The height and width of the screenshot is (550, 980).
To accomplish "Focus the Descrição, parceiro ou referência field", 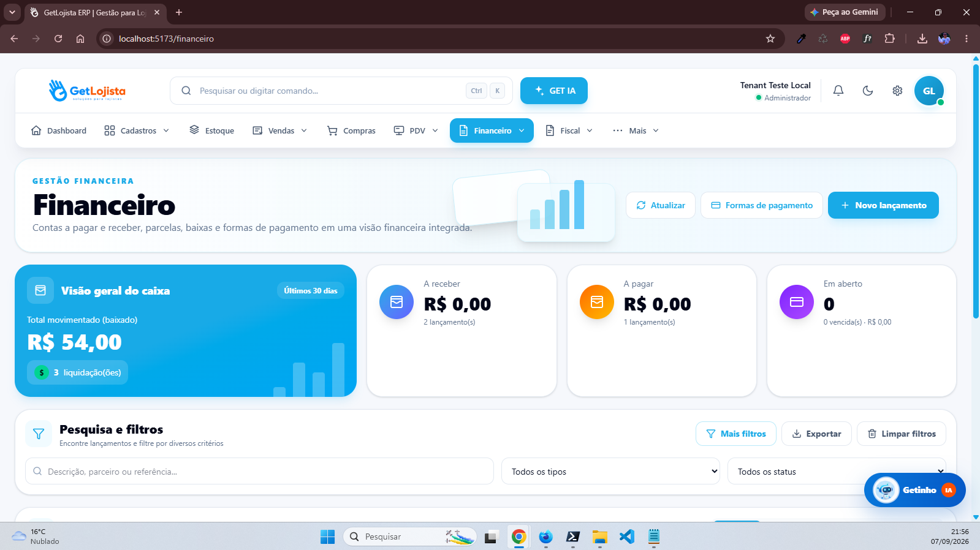I will (259, 472).
